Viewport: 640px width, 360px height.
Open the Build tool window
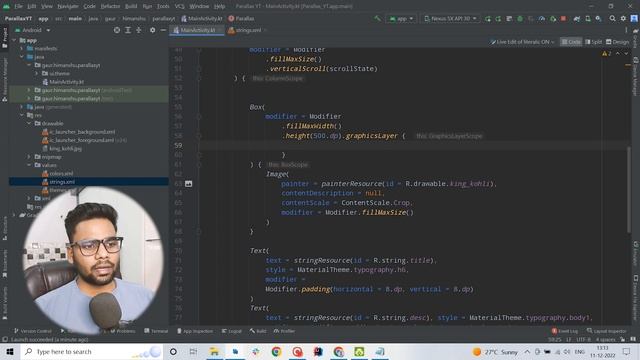pos(258,331)
